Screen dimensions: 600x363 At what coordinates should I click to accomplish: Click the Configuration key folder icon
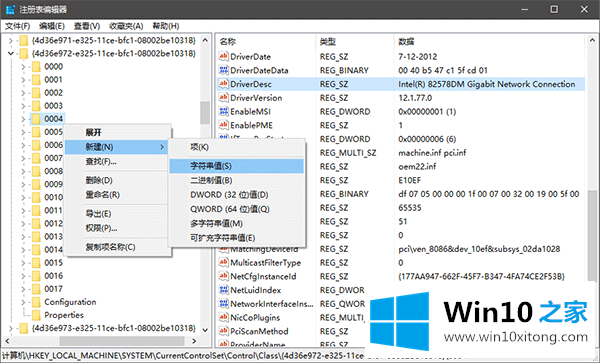point(36,302)
